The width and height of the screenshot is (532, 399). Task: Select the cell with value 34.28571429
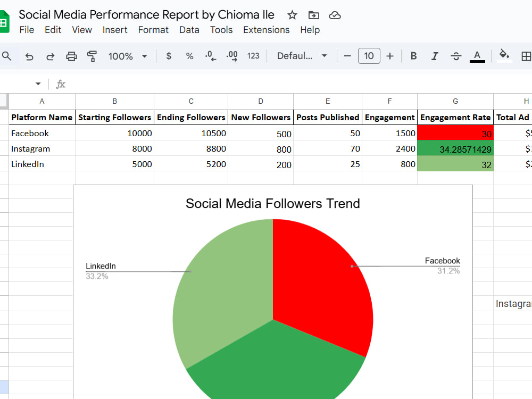pyautogui.click(x=455, y=148)
